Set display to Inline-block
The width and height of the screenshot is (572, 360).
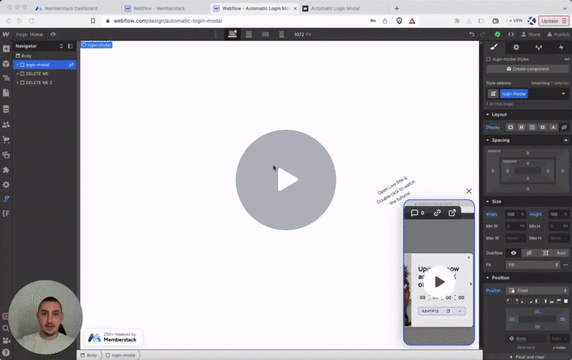tap(542, 127)
